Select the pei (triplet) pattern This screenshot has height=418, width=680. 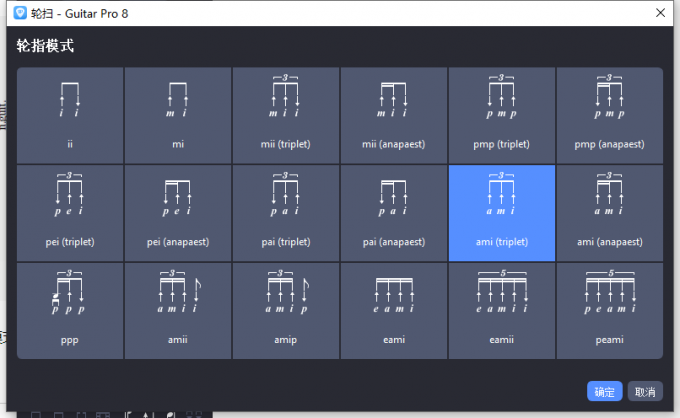(x=70, y=213)
